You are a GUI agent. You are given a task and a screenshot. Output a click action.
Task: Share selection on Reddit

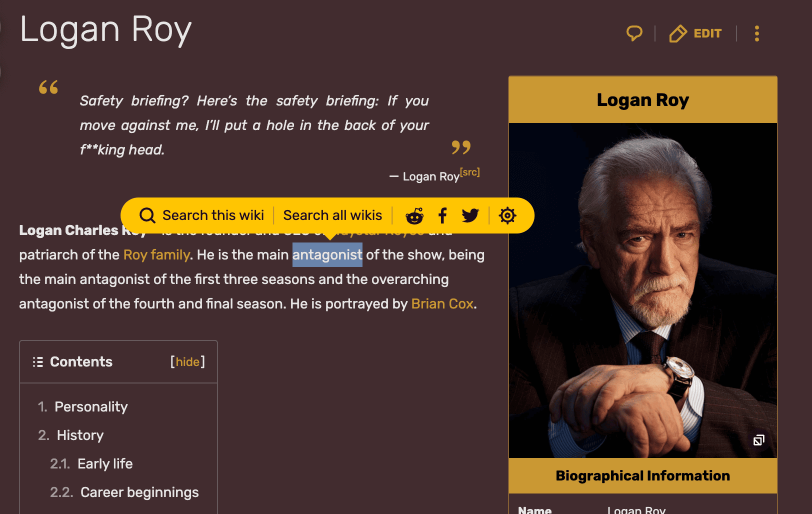414,215
